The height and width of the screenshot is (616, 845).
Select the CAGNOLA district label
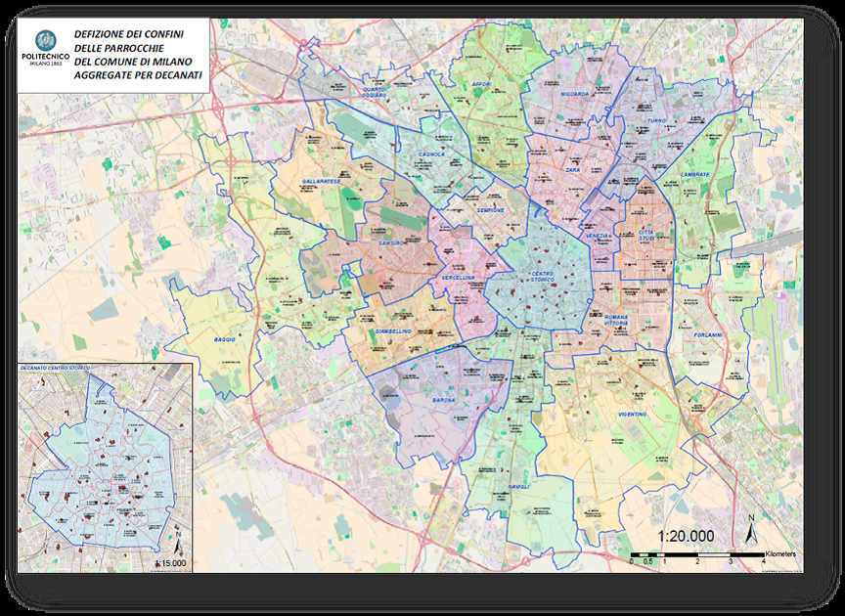pos(431,154)
